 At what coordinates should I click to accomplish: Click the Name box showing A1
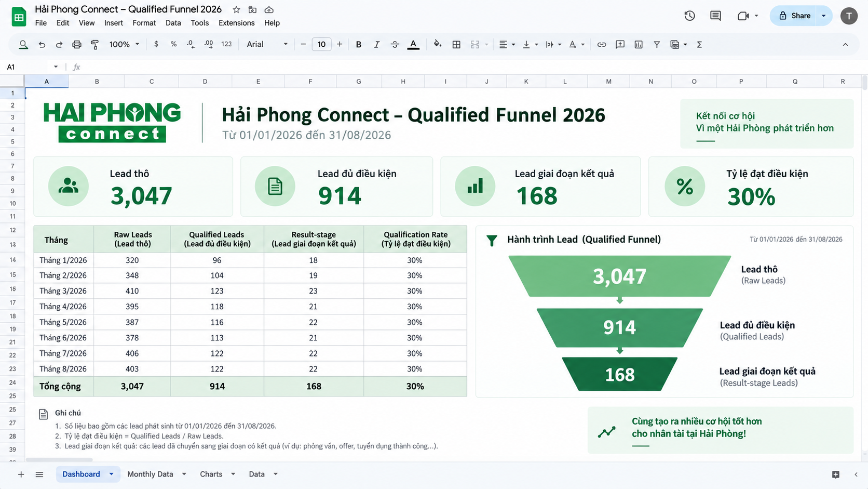tap(32, 67)
